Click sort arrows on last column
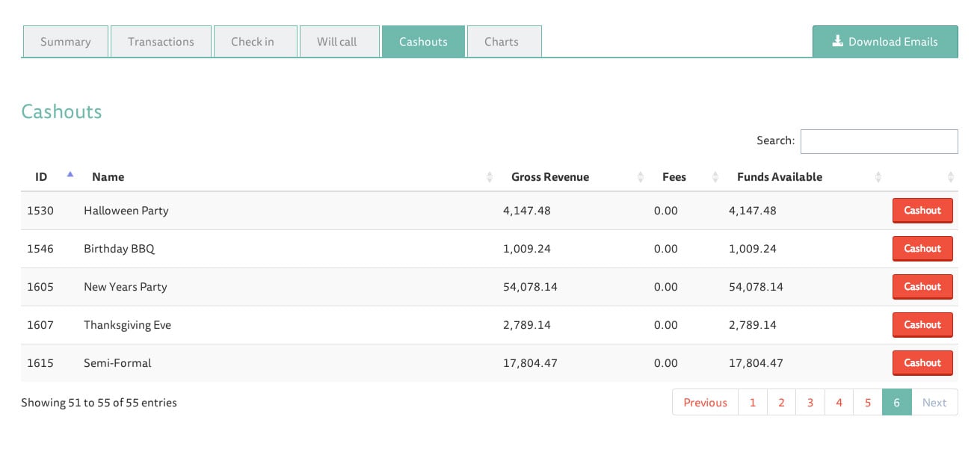The height and width of the screenshot is (458, 980). (x=950, y=177)
